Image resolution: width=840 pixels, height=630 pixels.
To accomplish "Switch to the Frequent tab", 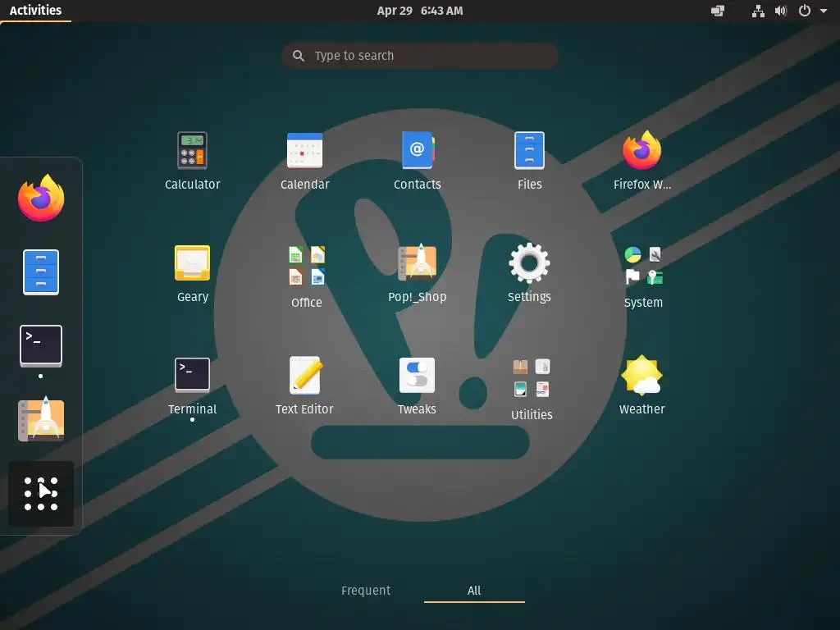I will coord(366,591).
